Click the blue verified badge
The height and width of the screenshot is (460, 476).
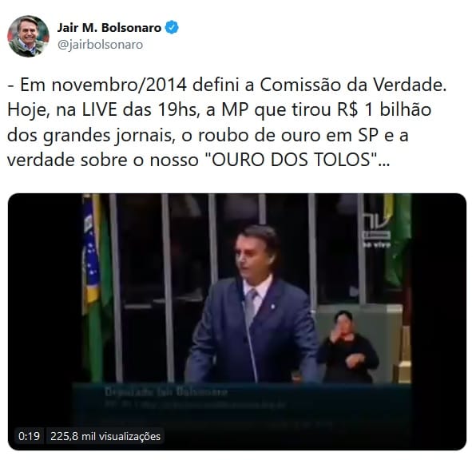click(x=172, y=28)
